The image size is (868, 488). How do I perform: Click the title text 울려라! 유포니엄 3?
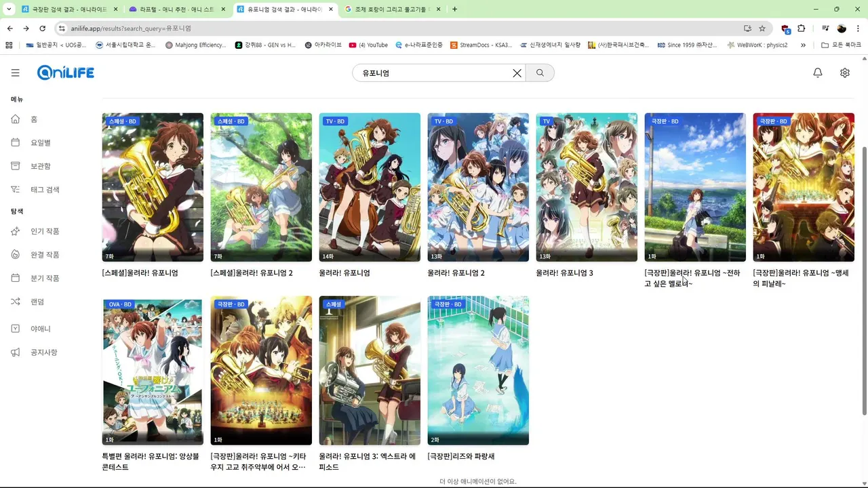pos(564,273)
